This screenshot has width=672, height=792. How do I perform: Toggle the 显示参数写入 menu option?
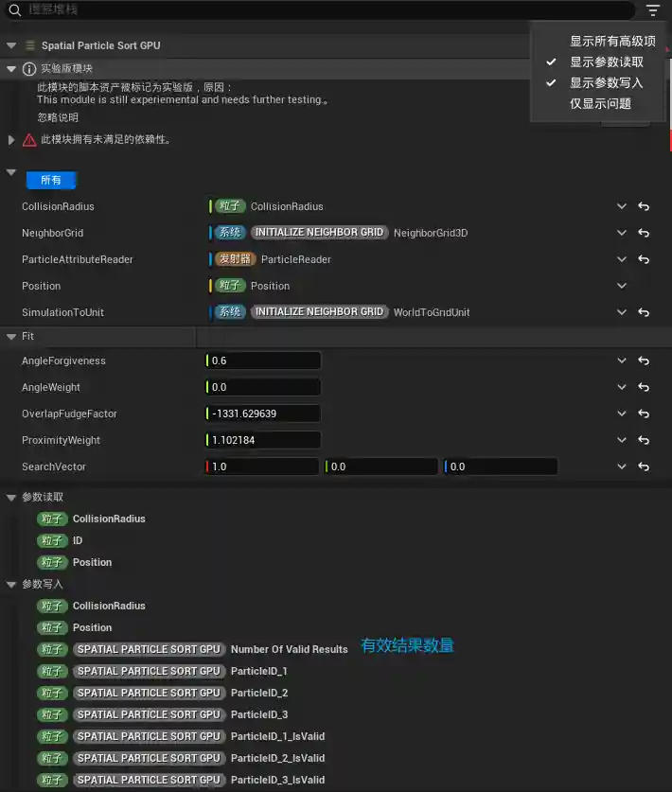pos(606,82)
